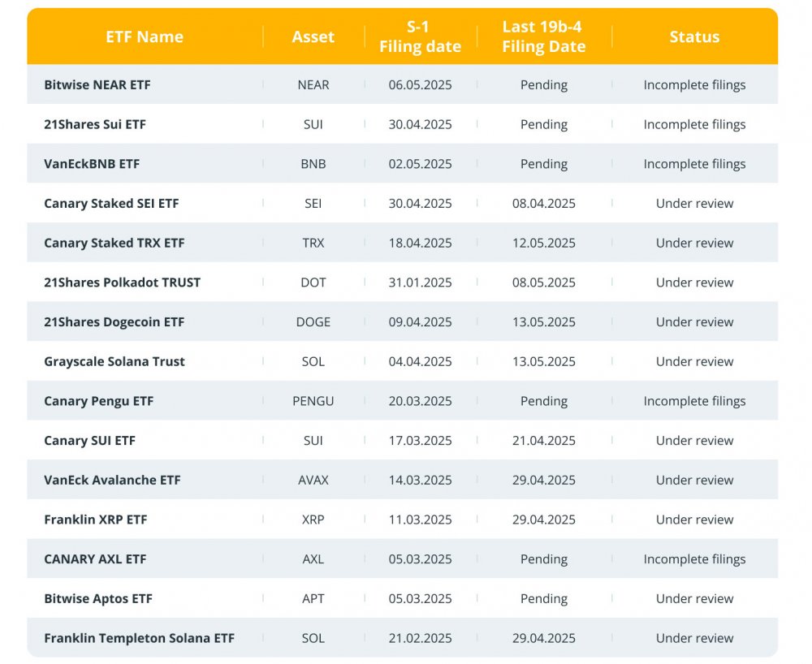Click the 21.02.2025 S-1 filing date

pos(420,638)
